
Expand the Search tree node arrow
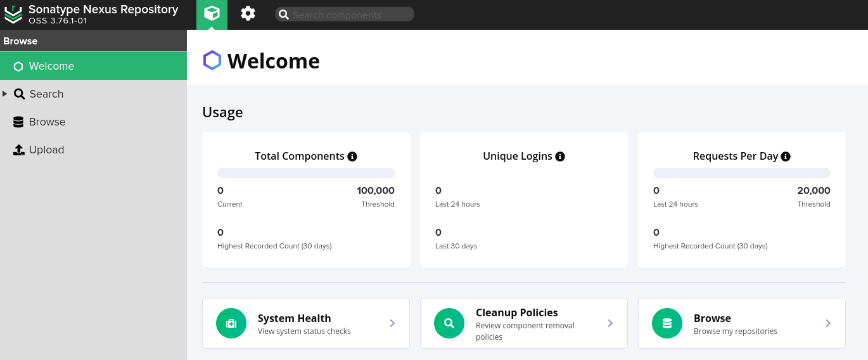(5, 94)
